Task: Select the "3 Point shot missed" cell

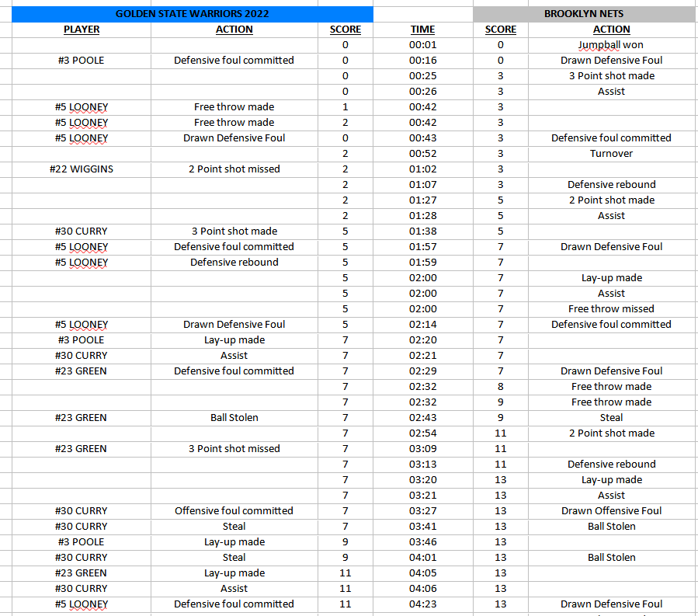Action: pyautogui.click(x=234, y=449)
